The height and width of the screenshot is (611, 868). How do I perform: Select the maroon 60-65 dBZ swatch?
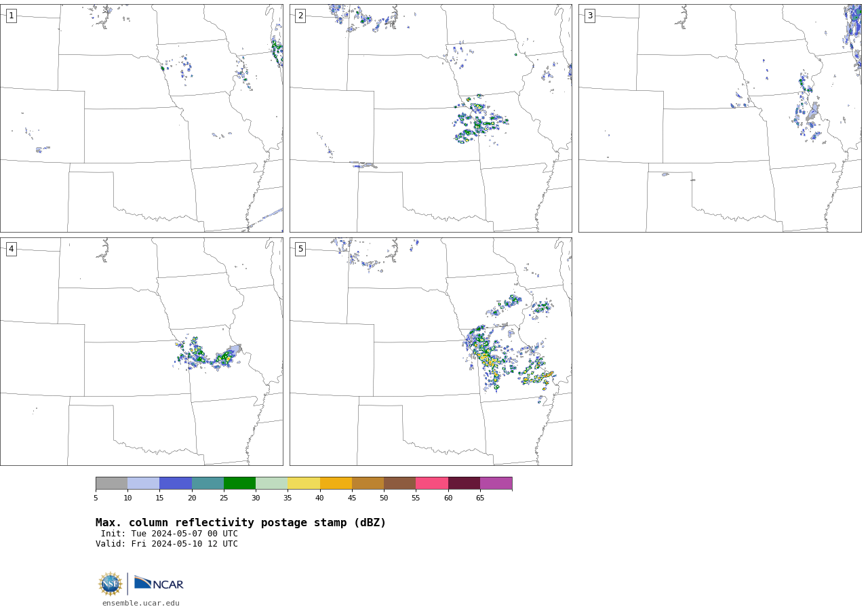pos(464,484)
